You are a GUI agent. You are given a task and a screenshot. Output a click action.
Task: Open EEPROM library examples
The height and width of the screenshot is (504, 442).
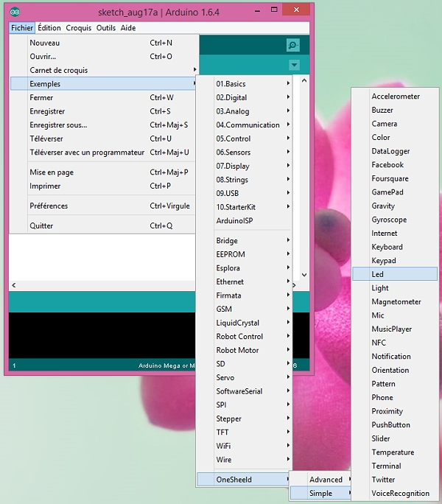tap(245, 254)
